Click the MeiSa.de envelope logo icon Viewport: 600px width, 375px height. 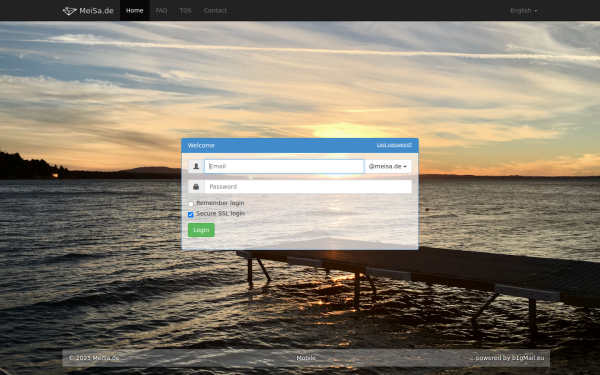[x=69, y=11]
